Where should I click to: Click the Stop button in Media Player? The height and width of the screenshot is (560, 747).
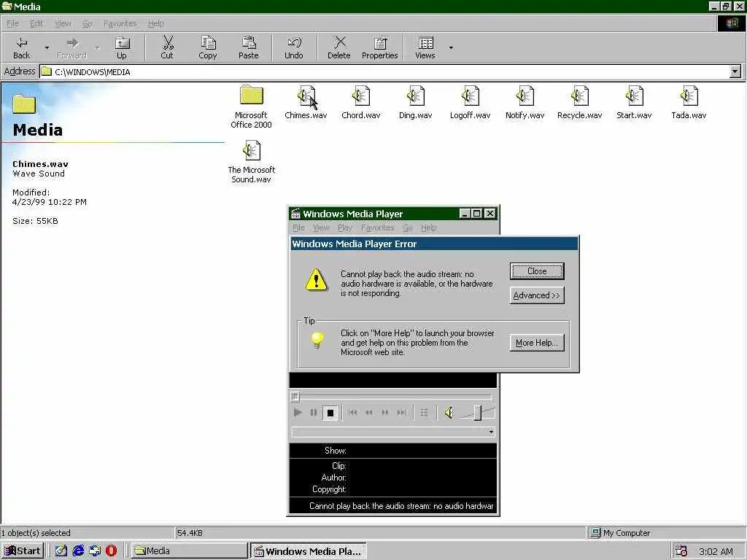point(330,413)
